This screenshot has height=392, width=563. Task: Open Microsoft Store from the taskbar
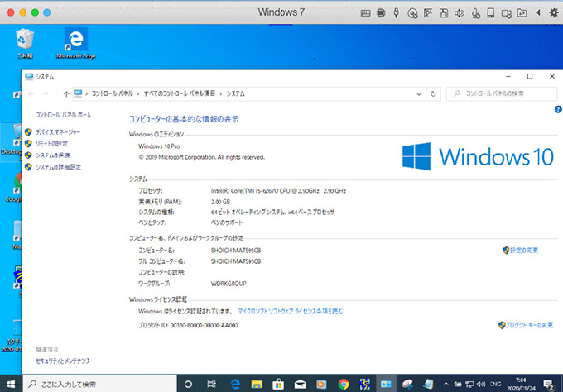pyautogui.click(x=278, y=385)
